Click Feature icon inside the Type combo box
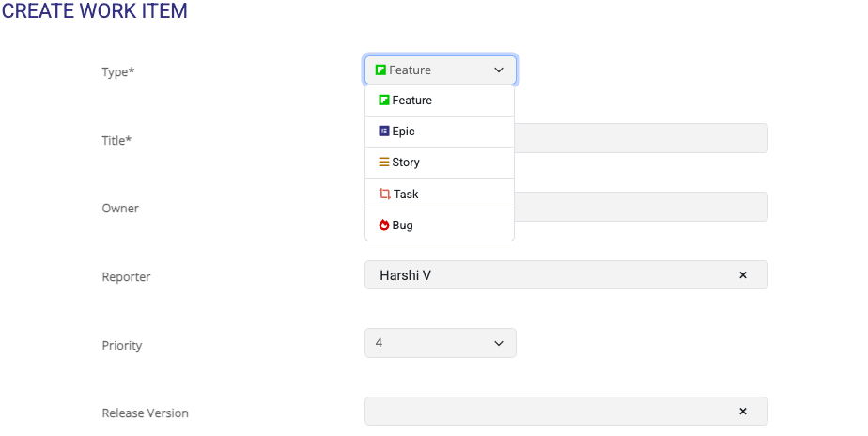This screenshot has height=436, width=868. pyautogui.click(x=380, y=70)
